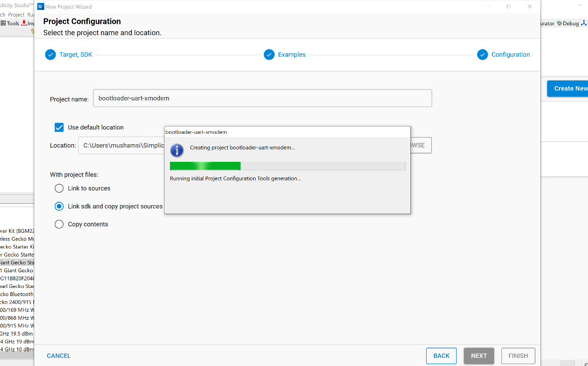Click the Simplicity Studio wizard title icon
588x366 pixels.
pyautogui.click(x=40, y=7)
